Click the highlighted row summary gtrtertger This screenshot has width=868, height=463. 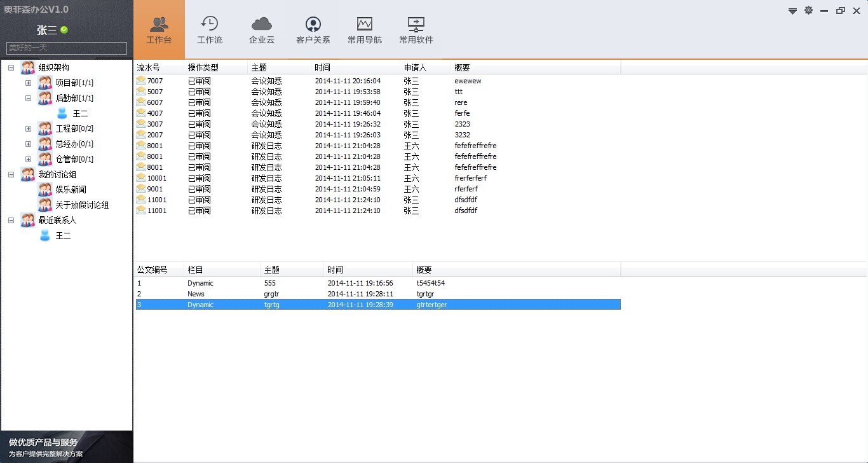pos(431,305)
